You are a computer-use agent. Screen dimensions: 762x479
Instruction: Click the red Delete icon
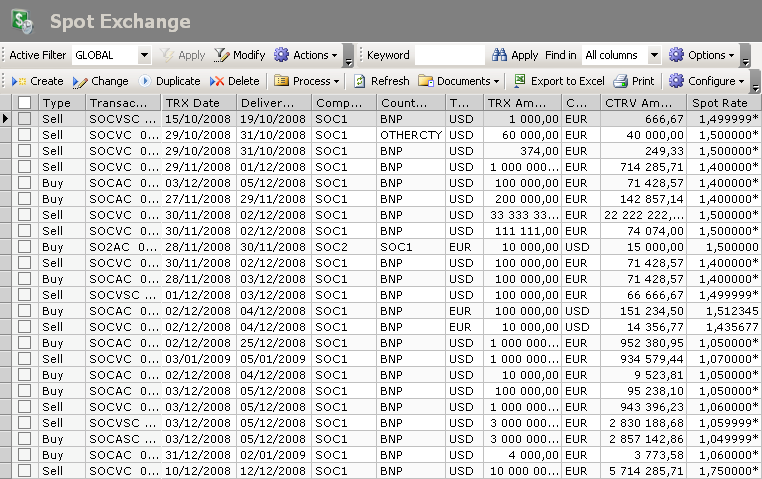pyautogui.click(x=217, y=81)
